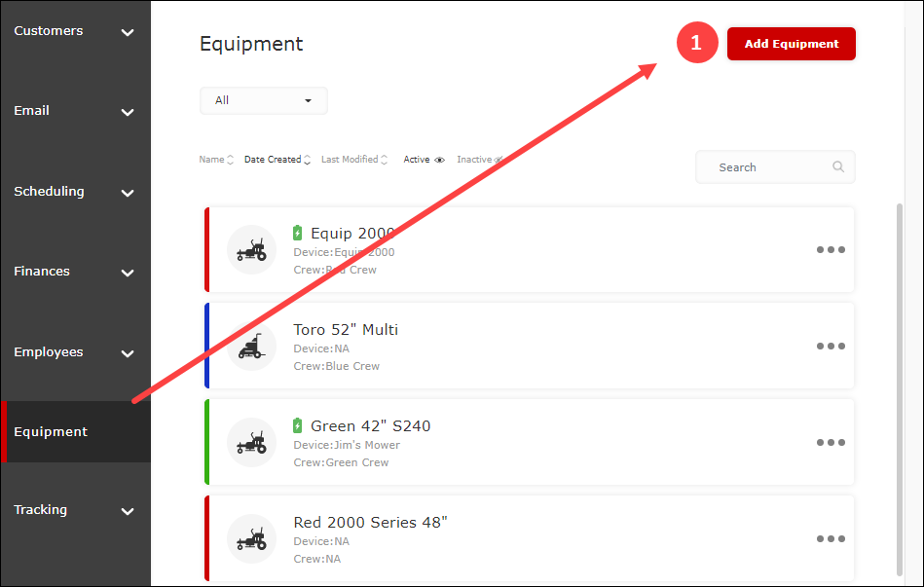Toggle sorting by Name

pos(215,159)
